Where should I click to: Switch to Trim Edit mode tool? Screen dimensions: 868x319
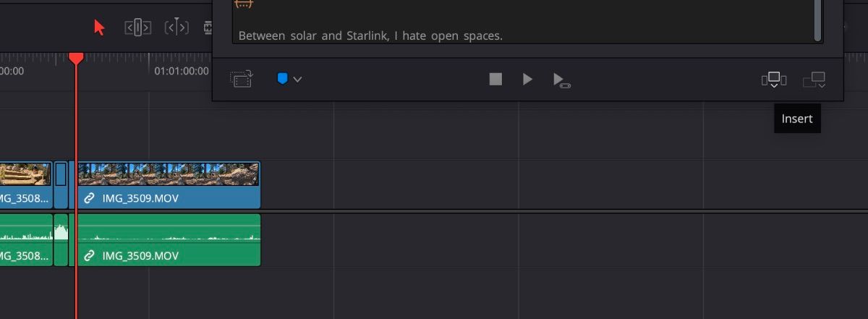click(137, 27)
